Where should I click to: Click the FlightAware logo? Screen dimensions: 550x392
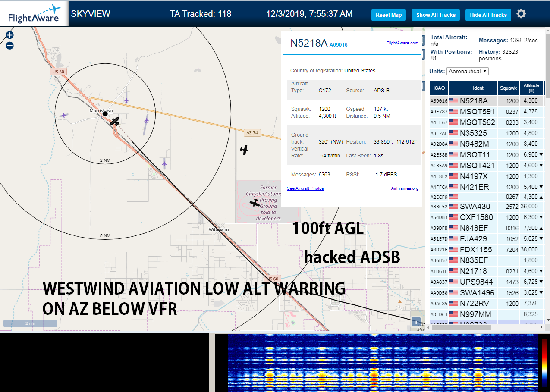click(35, 13)
